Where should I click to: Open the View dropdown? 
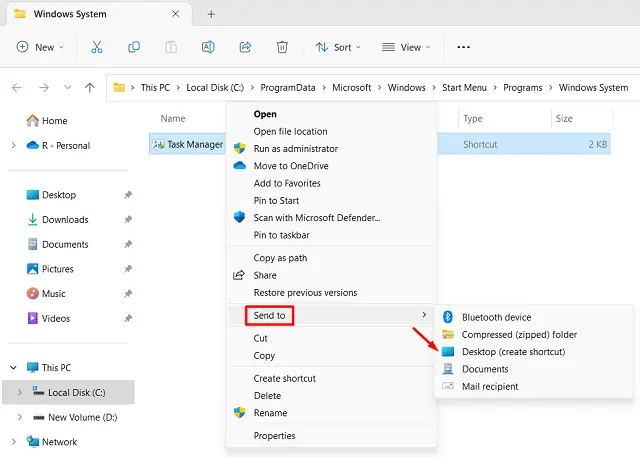click(409, 47)
